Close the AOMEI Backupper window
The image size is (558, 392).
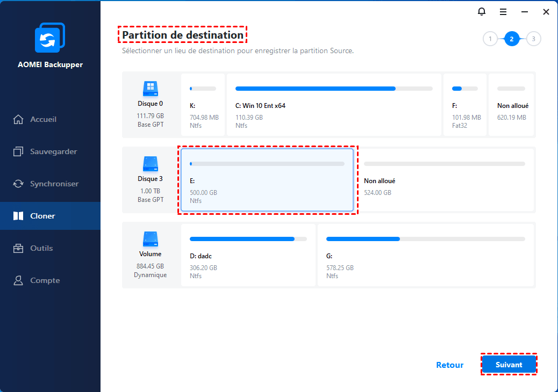[546, 12]
